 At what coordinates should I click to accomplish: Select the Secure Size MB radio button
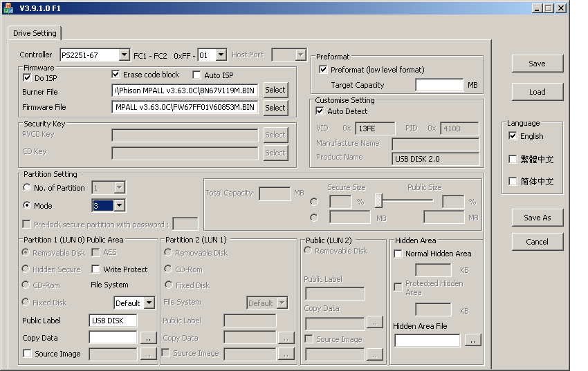pos(314,217)
